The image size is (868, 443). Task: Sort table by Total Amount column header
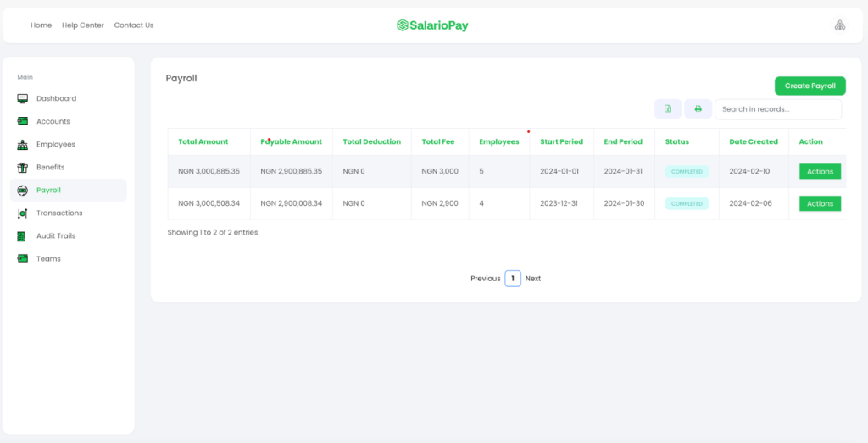coord(203,141)
